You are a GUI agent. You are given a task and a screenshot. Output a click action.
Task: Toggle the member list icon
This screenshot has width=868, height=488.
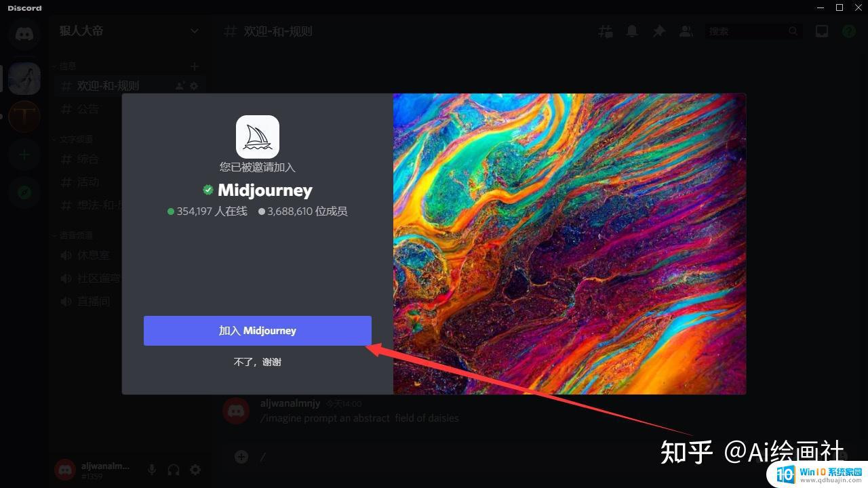pos(686,31)
